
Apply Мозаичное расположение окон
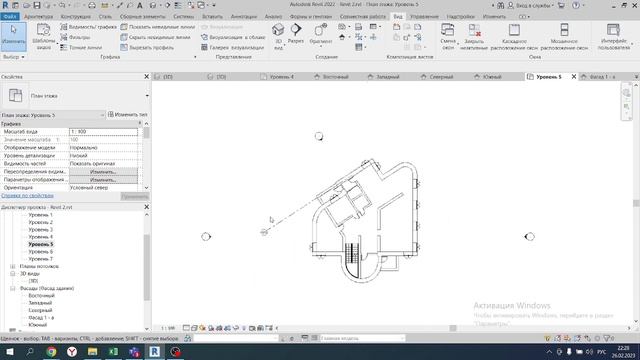(x=564, y=36)
